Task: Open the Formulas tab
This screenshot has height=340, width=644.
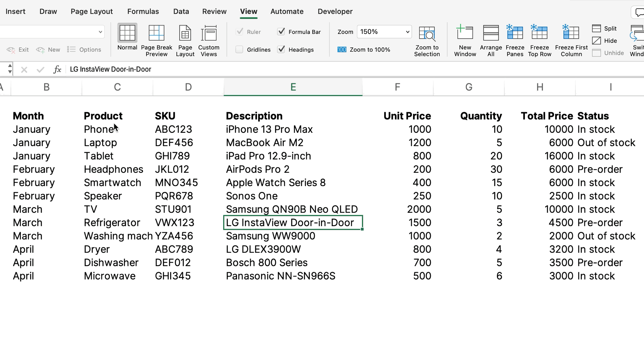Action: click(x=143, y=12)
